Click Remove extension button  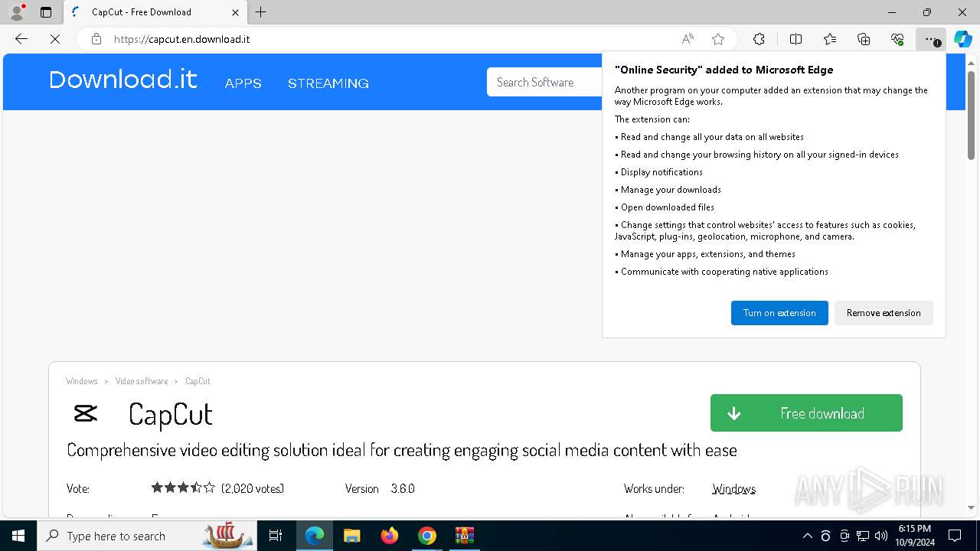[x=884, y=313]
